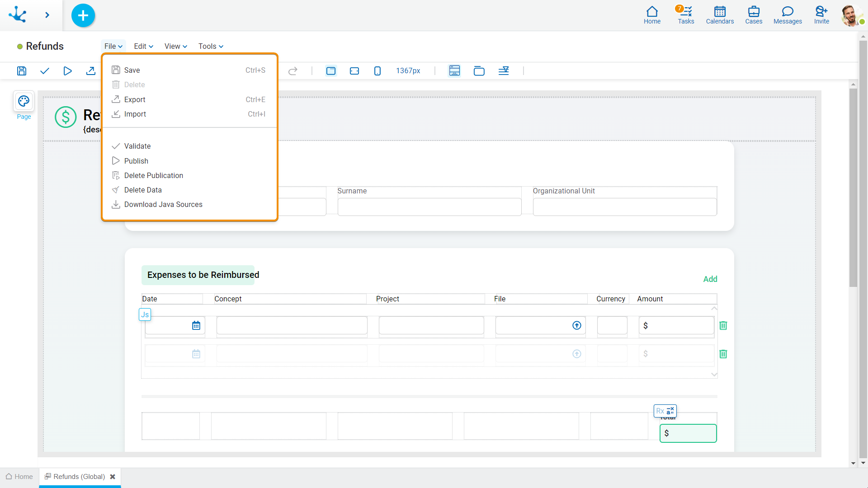Choose Validate in File menu
The width and height of the screenshot is (868, 488).
coord(189,146)
